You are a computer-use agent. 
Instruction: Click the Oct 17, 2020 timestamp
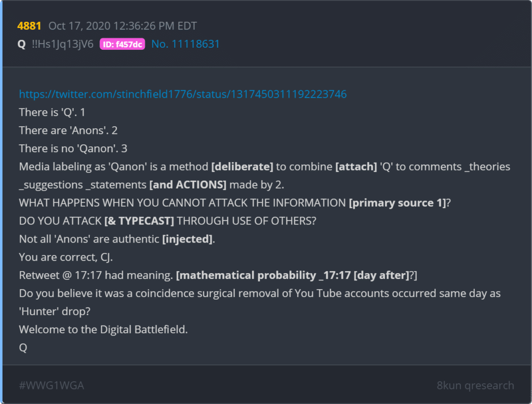pos(123,26)
